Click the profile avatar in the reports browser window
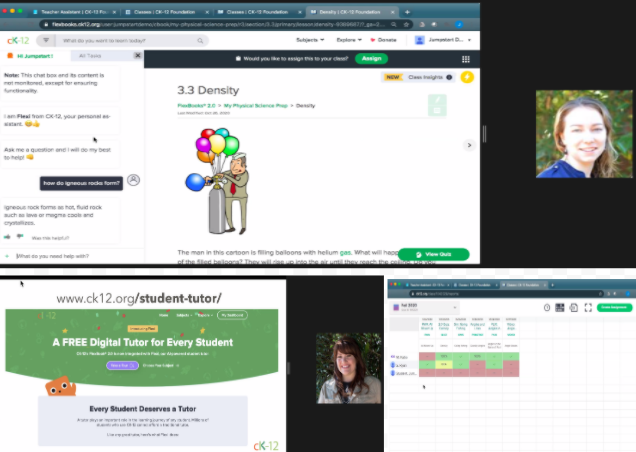This screenshot has height=452, width=636. point(627,293)
